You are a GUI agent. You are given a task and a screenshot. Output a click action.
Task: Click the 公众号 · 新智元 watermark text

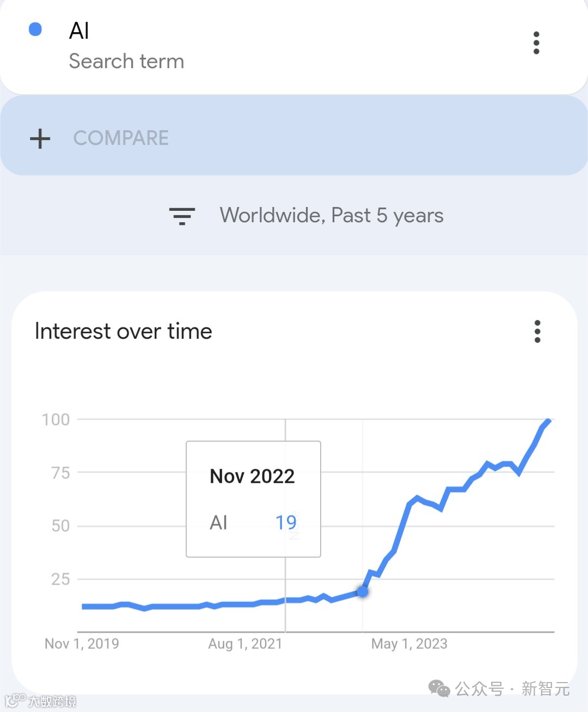(x=512, y=689)
